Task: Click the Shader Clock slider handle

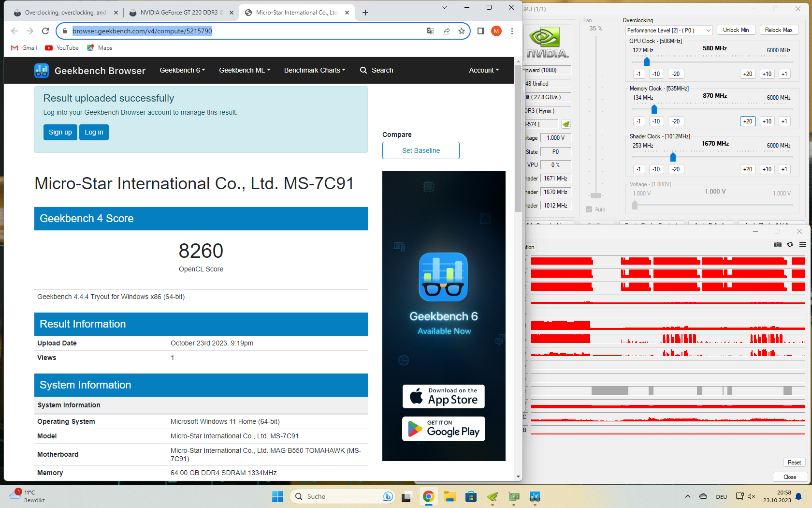Action: 673,157
